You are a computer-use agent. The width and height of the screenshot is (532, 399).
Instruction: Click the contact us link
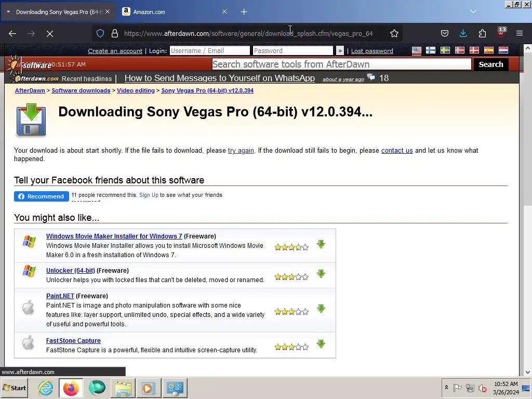click(397, 150)
